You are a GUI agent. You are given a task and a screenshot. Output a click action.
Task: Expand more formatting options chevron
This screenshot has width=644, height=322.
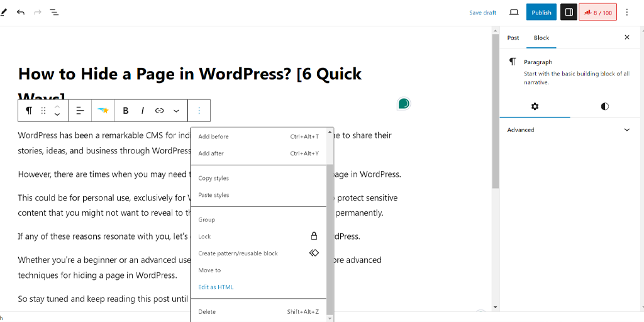[176, 111]
